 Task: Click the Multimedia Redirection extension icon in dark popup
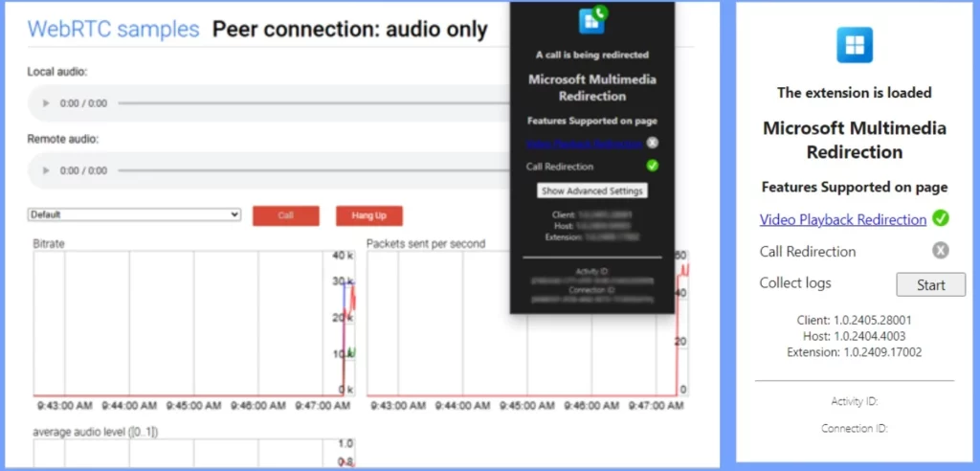click(x=592, y=20)
